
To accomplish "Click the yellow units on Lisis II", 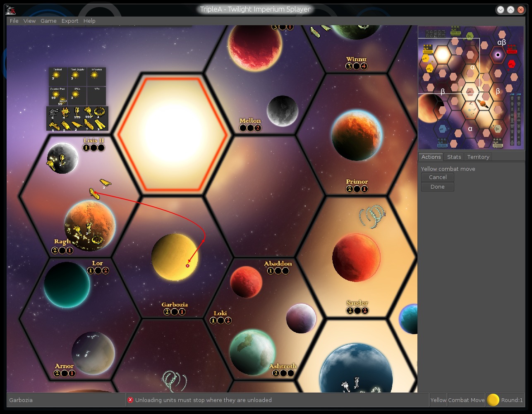I will 56,161.
